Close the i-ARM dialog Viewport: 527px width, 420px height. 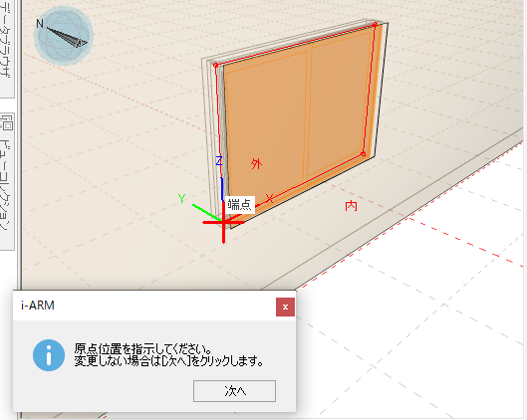(285, 307)
